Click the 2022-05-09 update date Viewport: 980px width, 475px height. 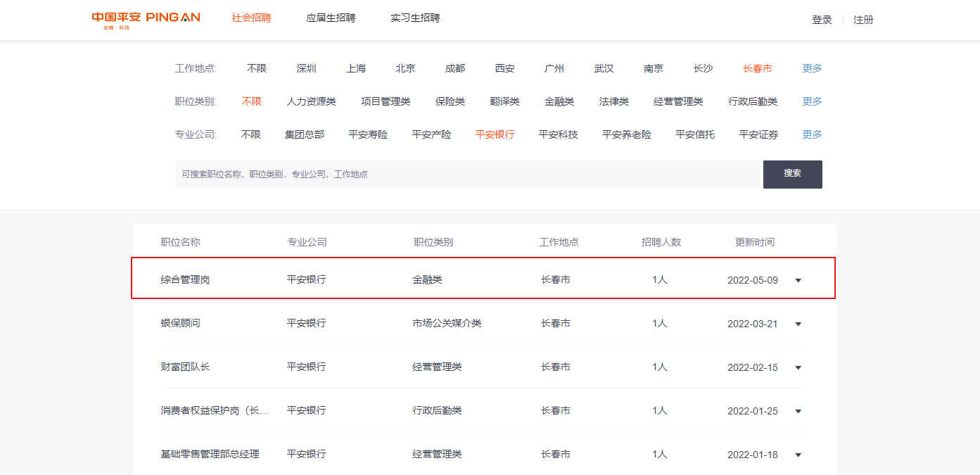point(753,280)
